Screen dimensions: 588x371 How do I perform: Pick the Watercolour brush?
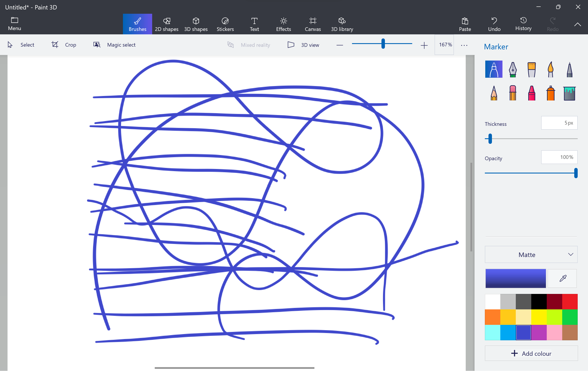[x=550, y=69]
